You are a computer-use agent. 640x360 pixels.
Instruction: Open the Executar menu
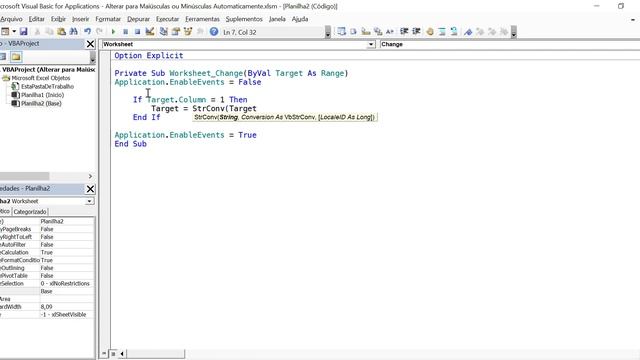pos(167,19)
